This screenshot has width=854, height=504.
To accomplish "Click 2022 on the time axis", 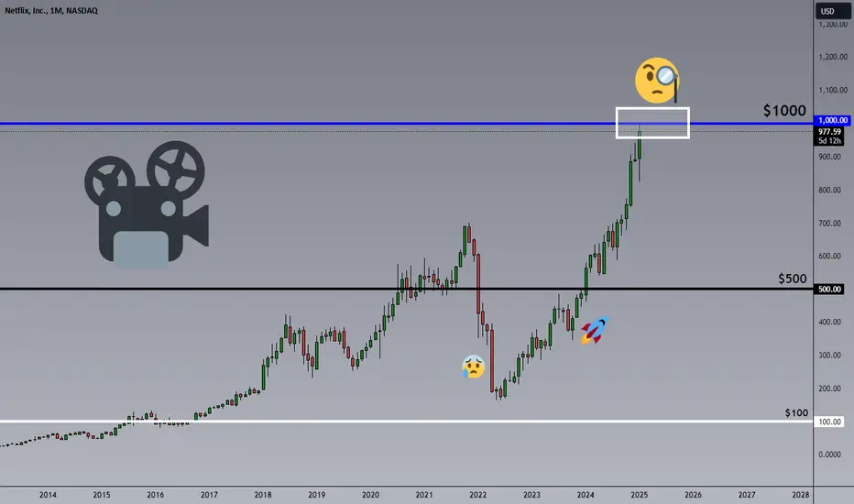I will click(477, 495).
